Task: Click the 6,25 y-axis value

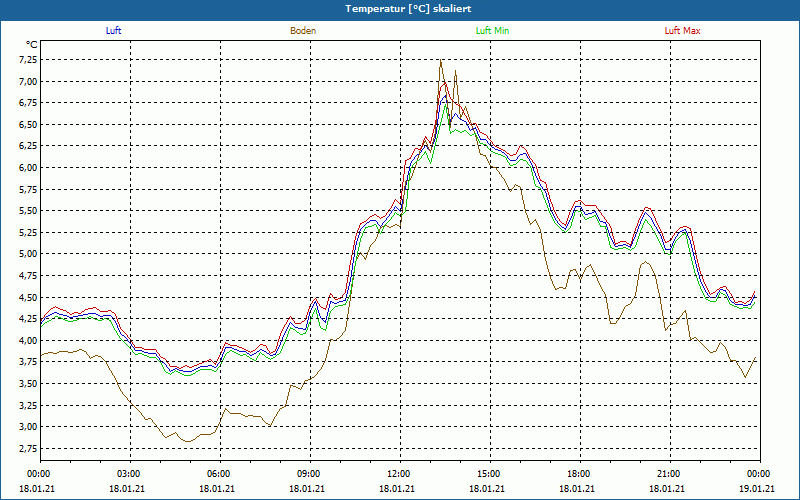Action: pos(28,146)
